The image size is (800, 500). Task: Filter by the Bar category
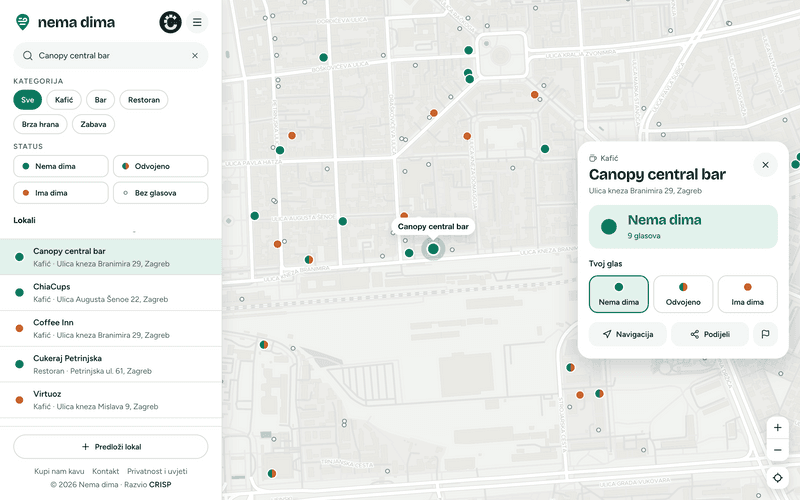[x=101, y=100]
